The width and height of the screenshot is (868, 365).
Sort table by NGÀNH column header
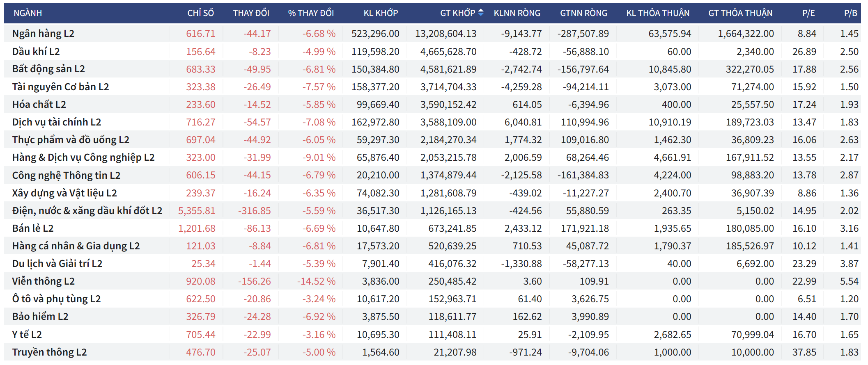coord(28,13)
